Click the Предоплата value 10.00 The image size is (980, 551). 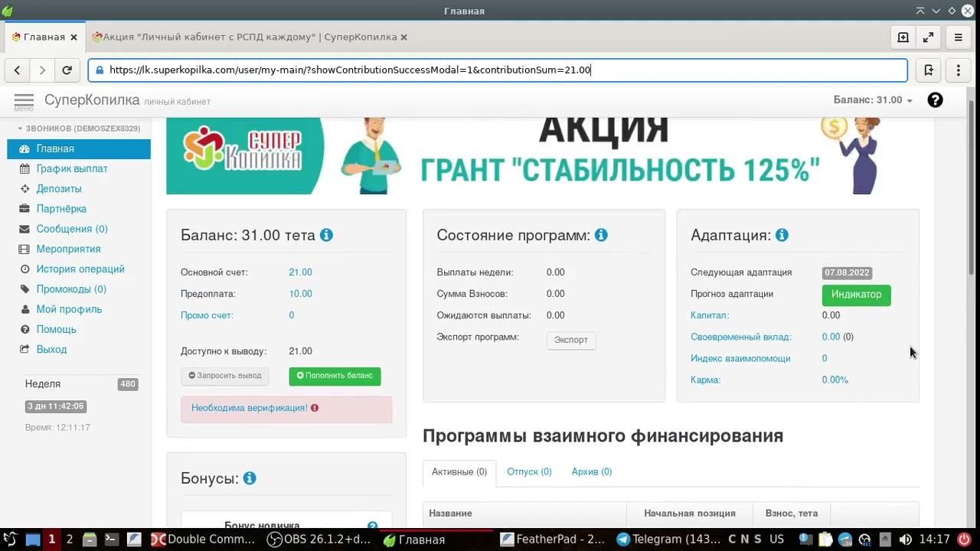click(300, 294)
